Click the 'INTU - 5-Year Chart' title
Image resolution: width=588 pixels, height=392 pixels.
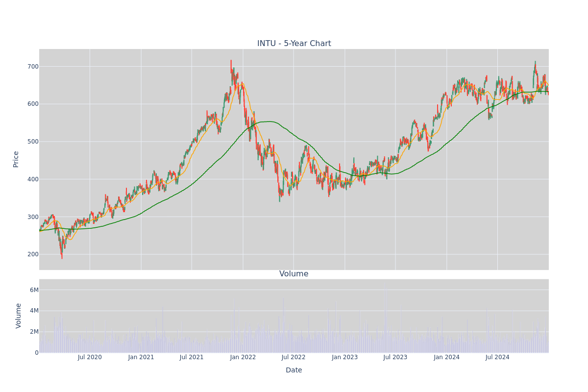pos(294,44)
